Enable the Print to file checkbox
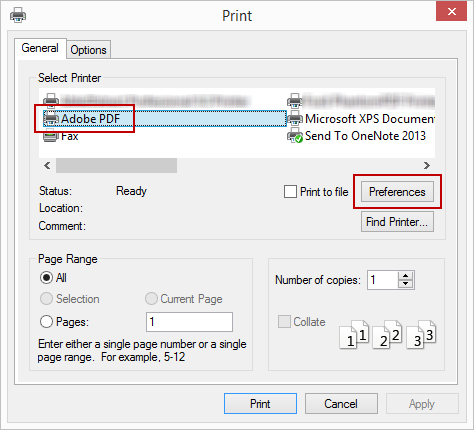Image resolution: width=474 pixels, height=430 pixels. [x=290, y=192]
